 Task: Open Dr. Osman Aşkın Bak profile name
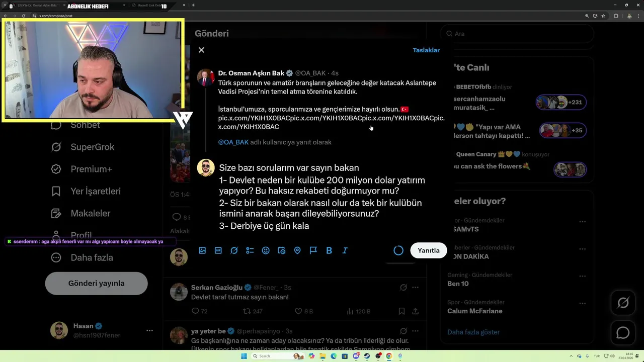point(251,73)
